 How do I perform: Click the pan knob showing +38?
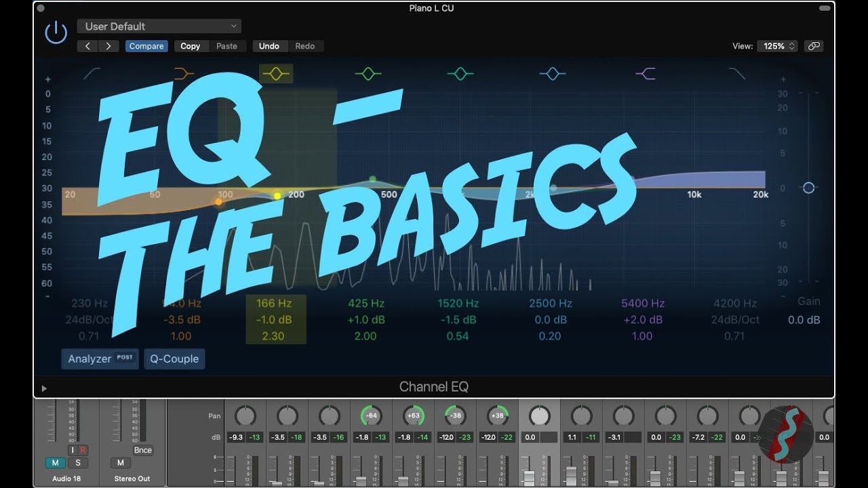[x=497, y=415]
